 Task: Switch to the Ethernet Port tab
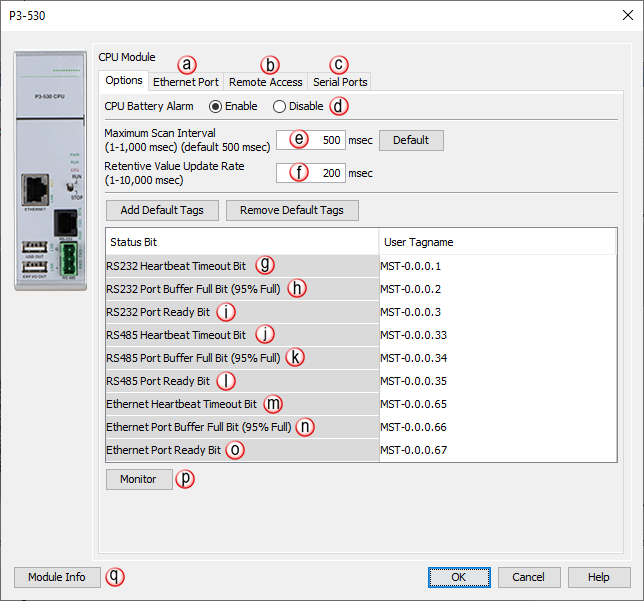point(185,82)
